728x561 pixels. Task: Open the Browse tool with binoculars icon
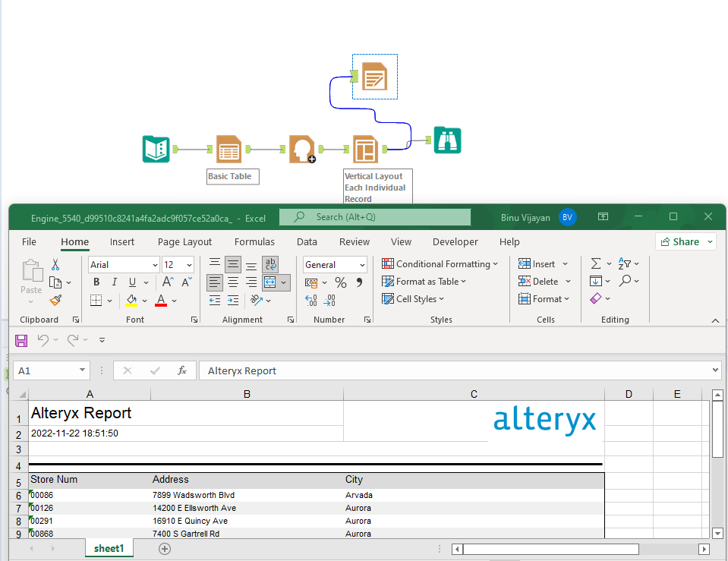[x=447, y=140]
